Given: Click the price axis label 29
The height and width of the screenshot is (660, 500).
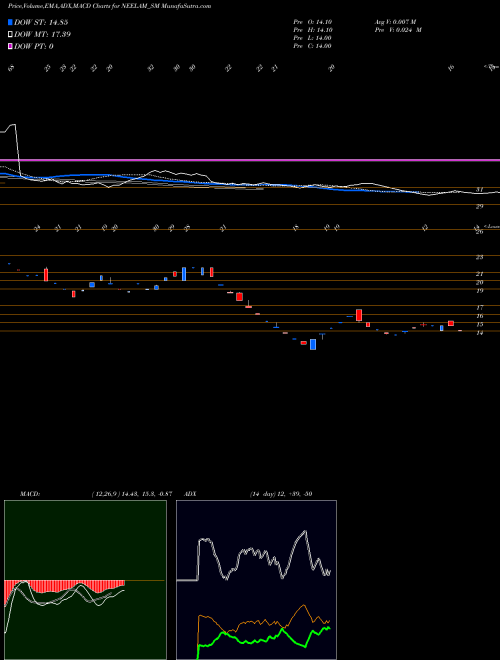Looking at the screenshot, I should tap(479, 207).
